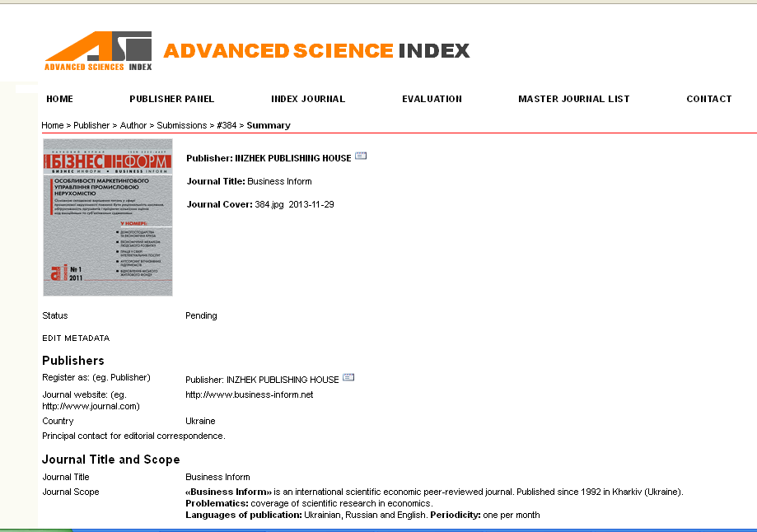The height and width of the screenshot is (532, 757).
Task: Open the HOME menu item
Action: pos(60,99)
